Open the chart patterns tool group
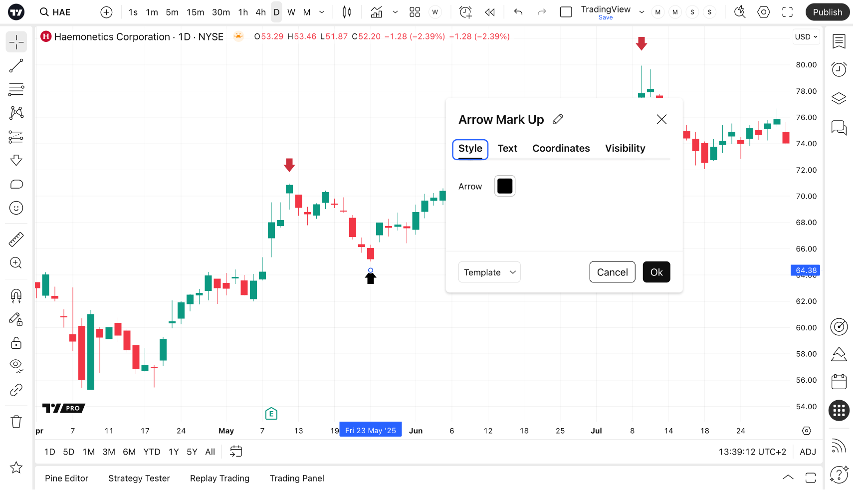 pos(16,113)
